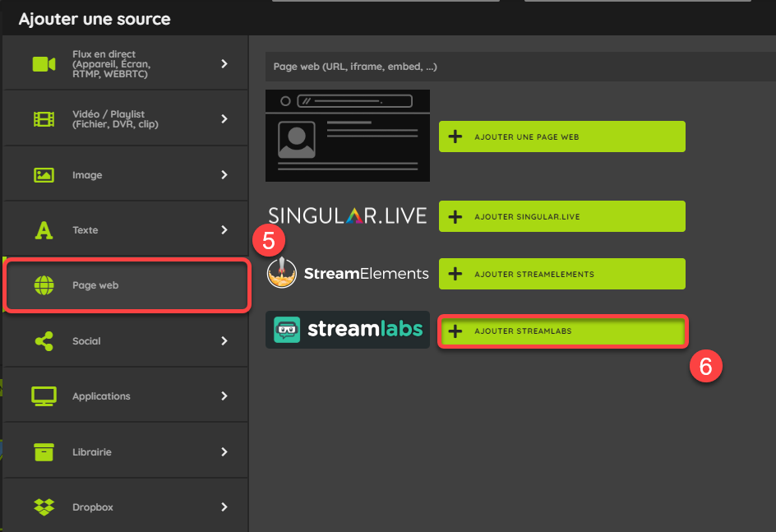Click the share icon beside Social

click(x=44, y=341)
